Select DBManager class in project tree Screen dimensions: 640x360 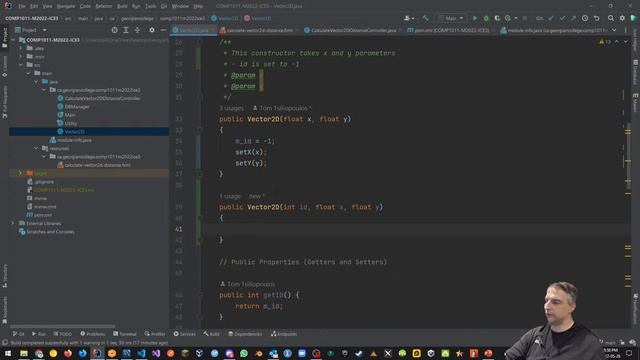73,107
